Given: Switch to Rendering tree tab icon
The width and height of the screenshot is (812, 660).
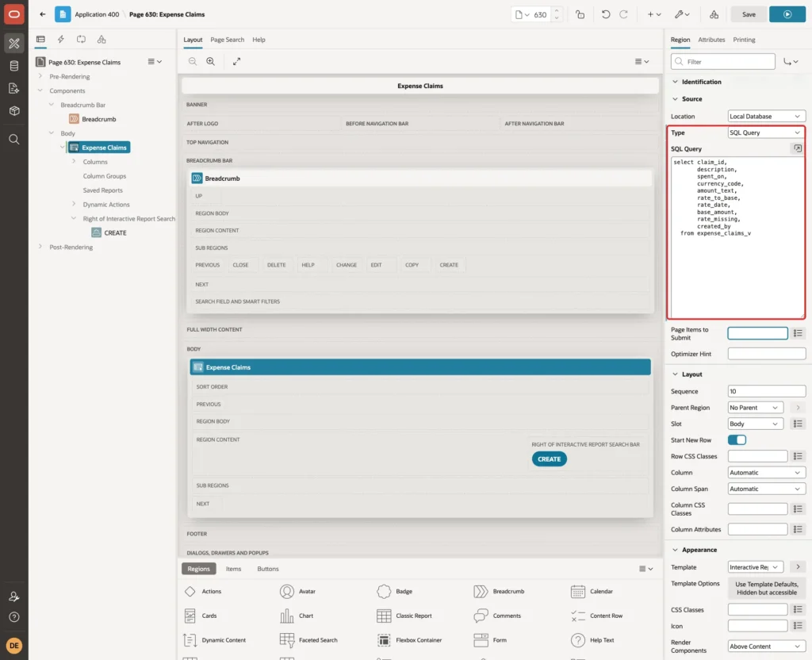Looking at the screenshot, I should (40, 40).
